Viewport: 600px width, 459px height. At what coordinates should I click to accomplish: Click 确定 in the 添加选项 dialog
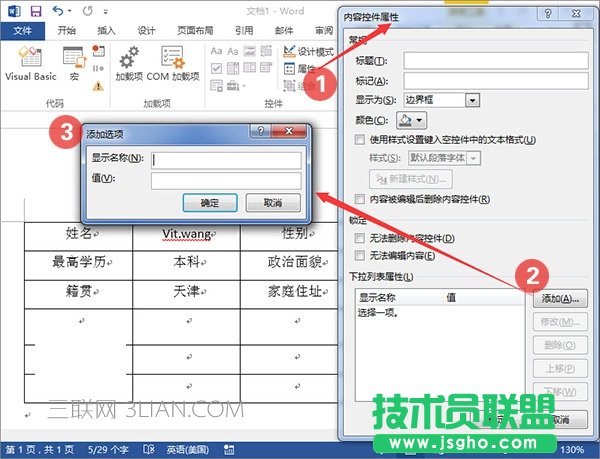click(210, 203)
